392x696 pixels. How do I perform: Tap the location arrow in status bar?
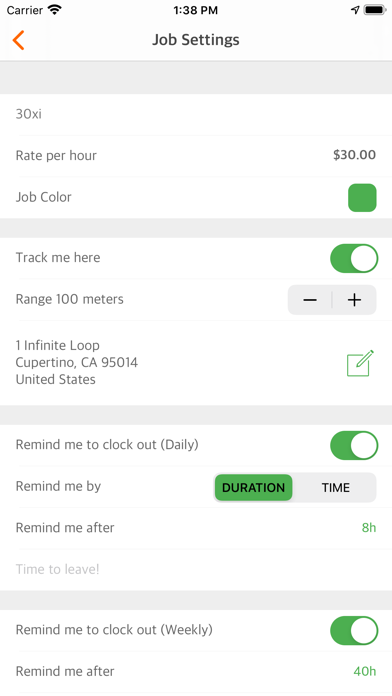pyautogui.click(x=355, y=10)
